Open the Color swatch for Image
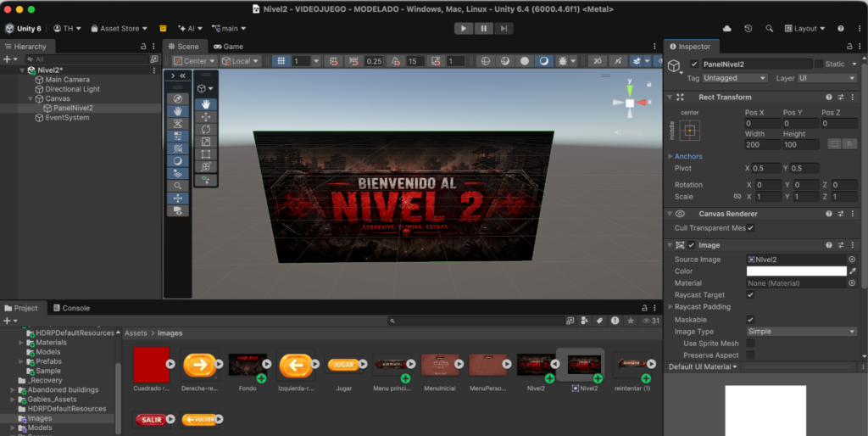The image size is (868, 436). click(x=797, y=271)
